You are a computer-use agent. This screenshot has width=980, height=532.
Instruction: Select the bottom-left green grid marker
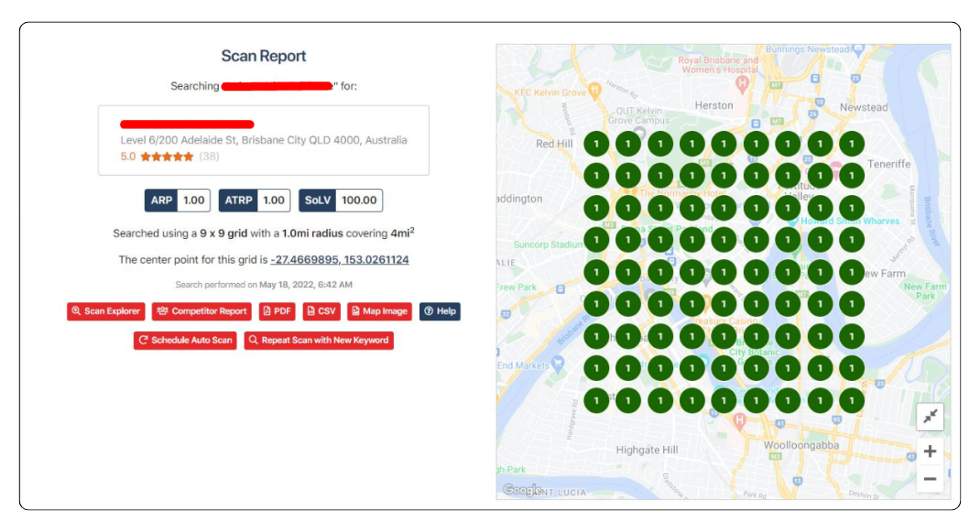(x=596, y=400)
